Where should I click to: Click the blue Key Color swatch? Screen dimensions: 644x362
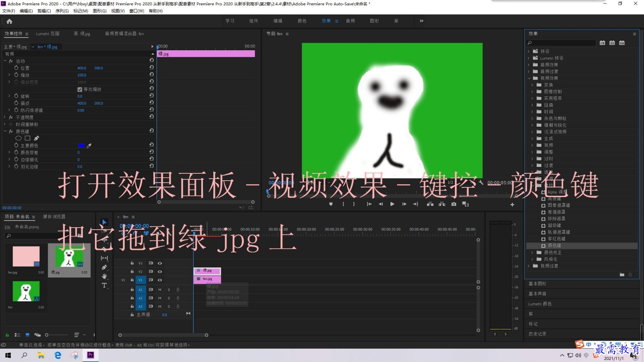(81, 146)
